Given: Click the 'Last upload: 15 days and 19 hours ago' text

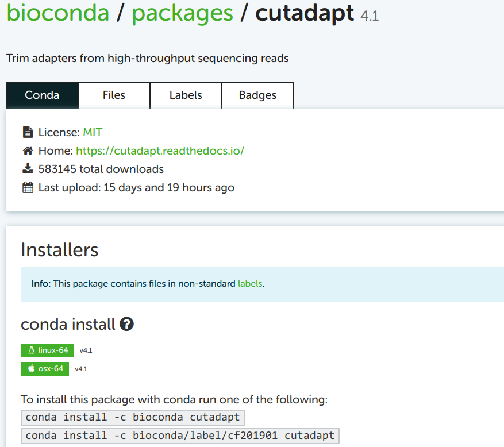Looking at the screenshot, I should [x=136, y=188].
